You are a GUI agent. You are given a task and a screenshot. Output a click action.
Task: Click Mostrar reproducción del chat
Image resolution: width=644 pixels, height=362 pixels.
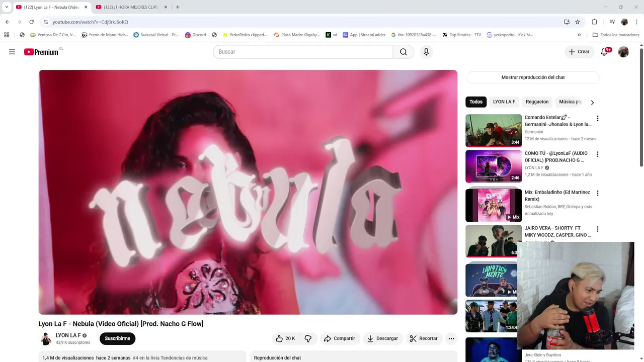coord(533,77)
